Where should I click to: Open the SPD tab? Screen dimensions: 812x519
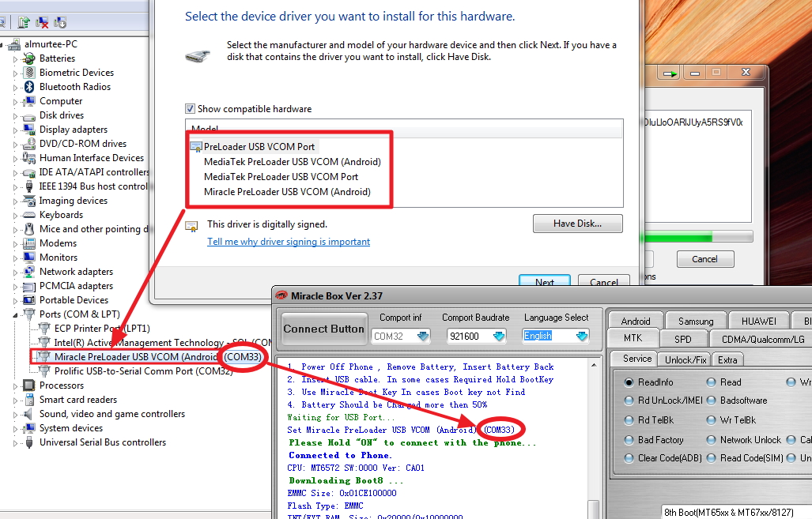click(682, 340)
